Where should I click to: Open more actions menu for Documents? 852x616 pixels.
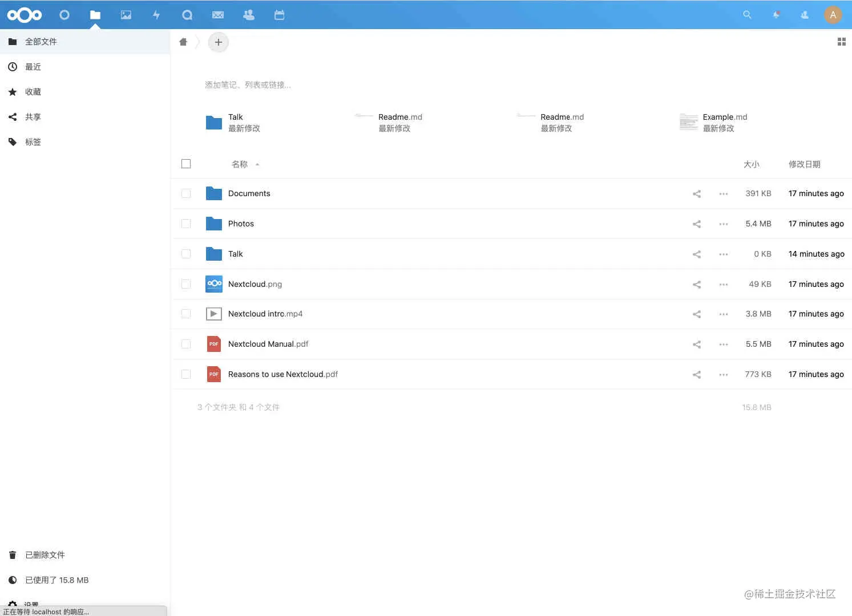(724, 194)
